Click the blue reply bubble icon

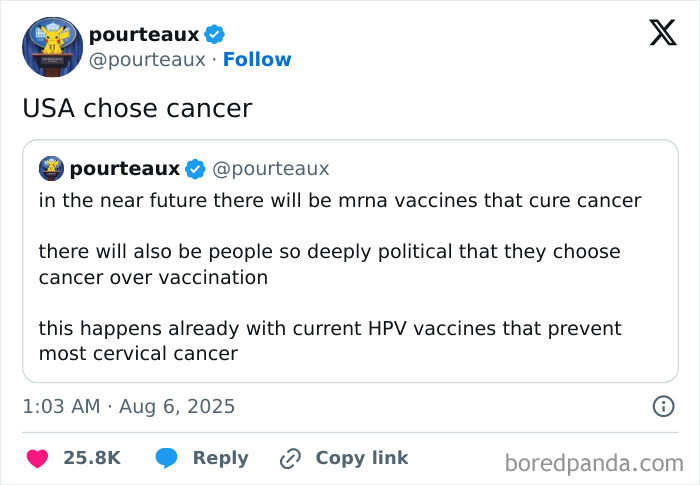point(168,458)
